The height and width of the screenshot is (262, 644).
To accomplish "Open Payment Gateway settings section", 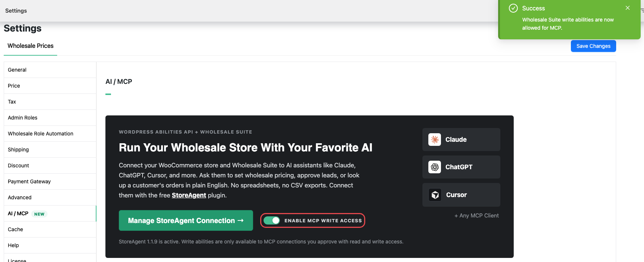I will pyautogui.click(x=50, y=181).
